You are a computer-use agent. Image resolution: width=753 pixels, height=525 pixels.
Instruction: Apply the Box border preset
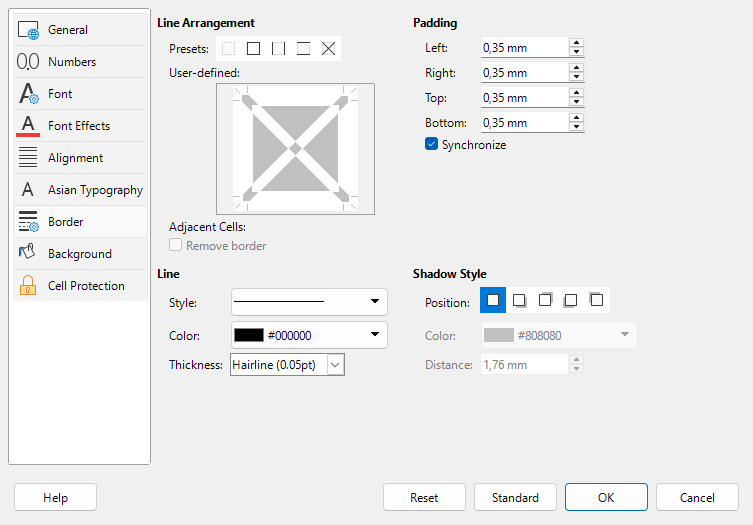[254, 49]
